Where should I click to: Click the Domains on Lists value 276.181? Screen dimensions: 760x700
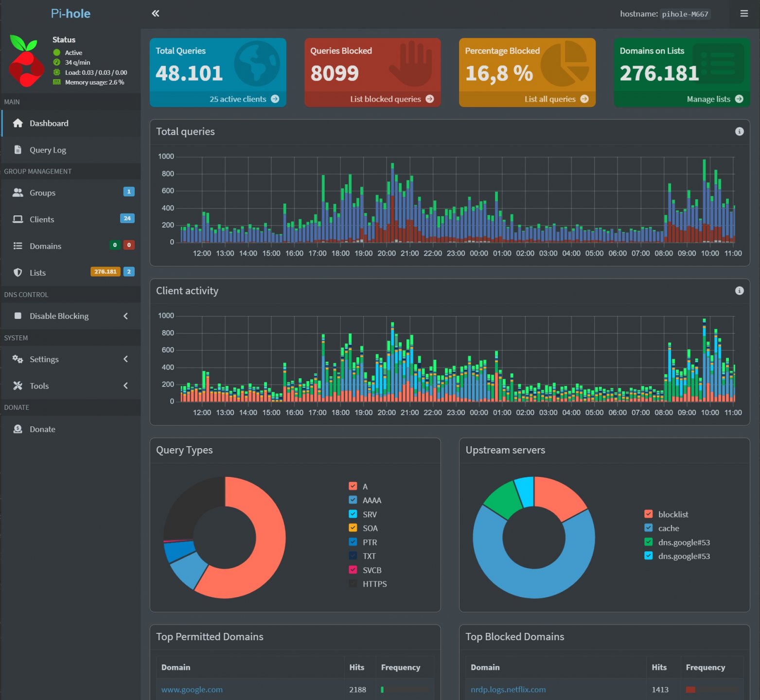[x=659, y=73]
